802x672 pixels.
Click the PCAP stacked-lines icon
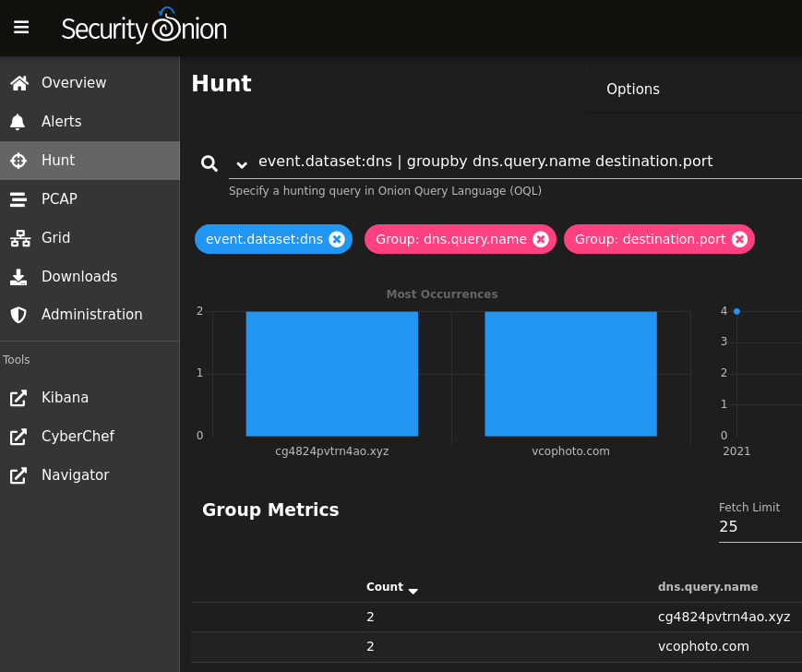coord(18,199)
